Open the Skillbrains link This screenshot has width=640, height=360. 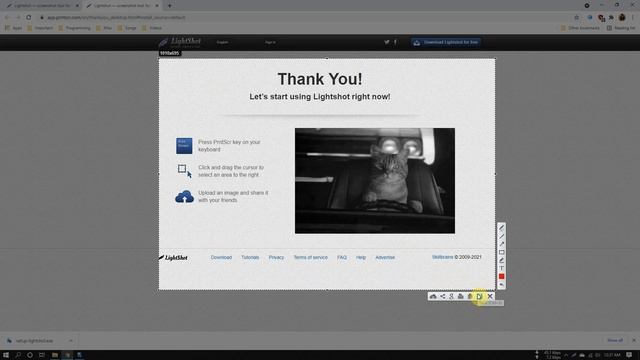point(442,257)
